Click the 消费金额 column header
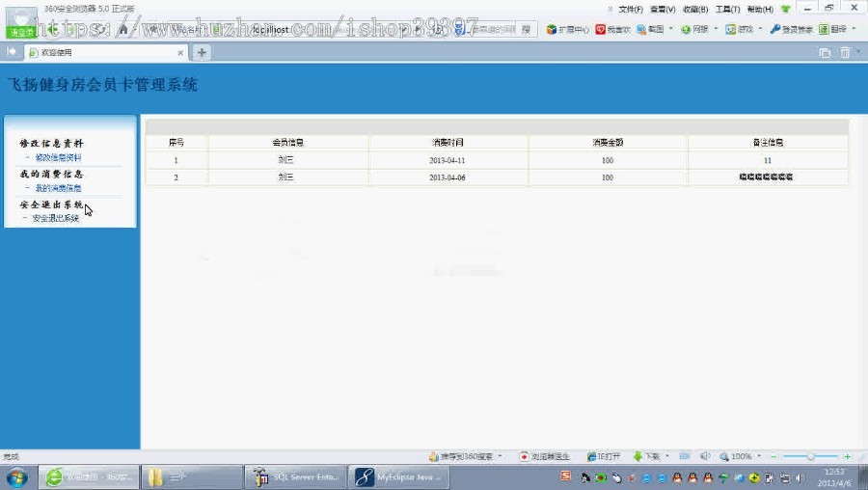The width and height of the screenshot is (868, 490). pos(608,143)
